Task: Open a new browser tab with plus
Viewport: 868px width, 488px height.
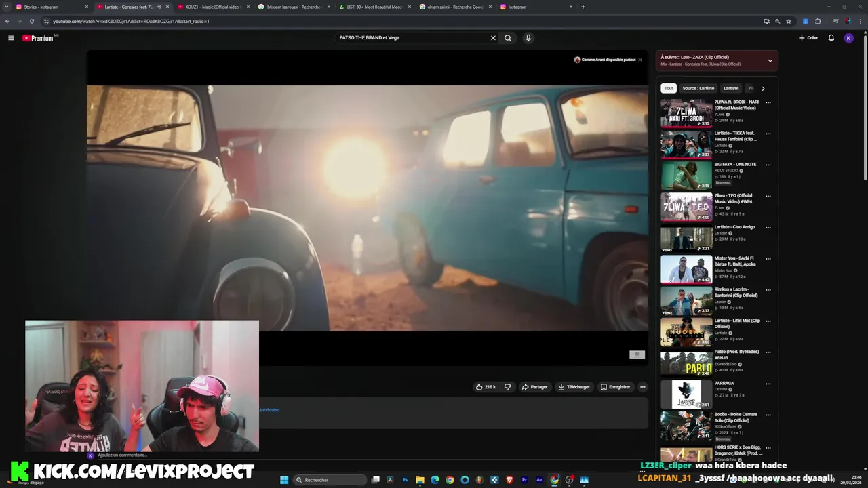Action: 583,7
